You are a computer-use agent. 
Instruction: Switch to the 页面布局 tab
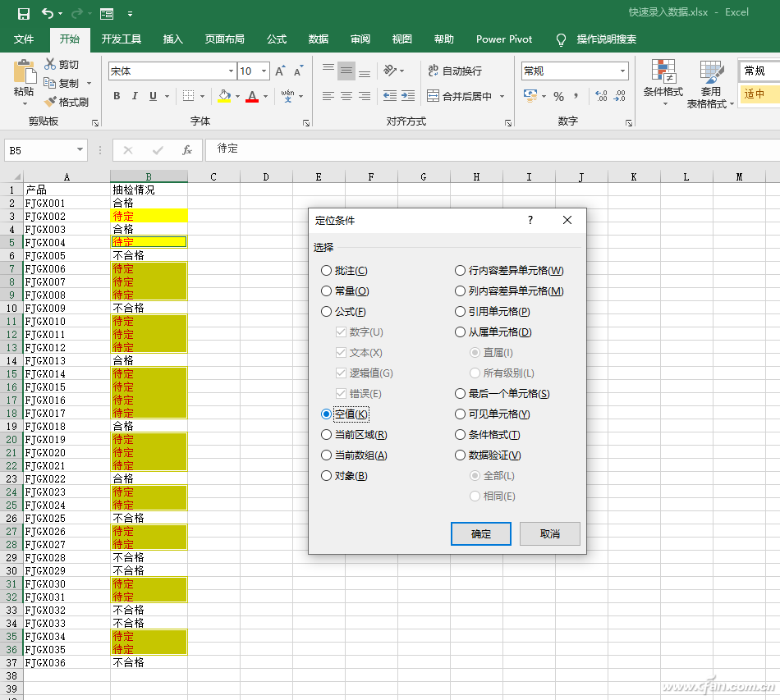point(224,39)
